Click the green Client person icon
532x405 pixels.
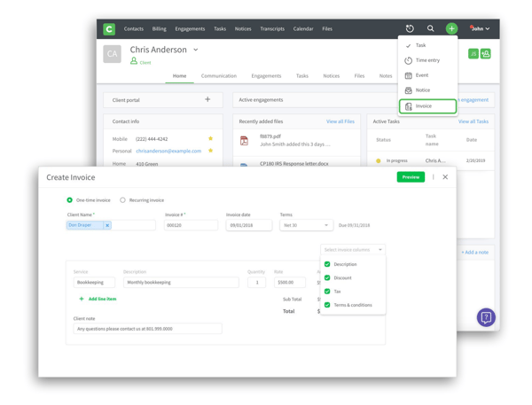134,61
